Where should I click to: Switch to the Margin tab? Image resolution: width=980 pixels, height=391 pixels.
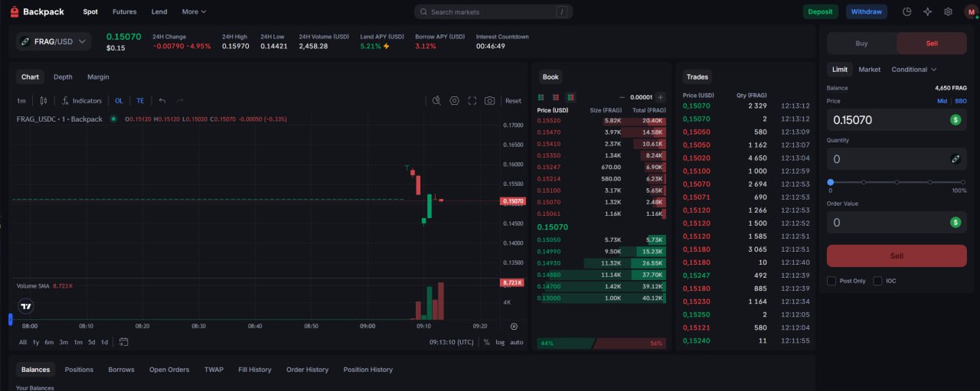(98, 77)
